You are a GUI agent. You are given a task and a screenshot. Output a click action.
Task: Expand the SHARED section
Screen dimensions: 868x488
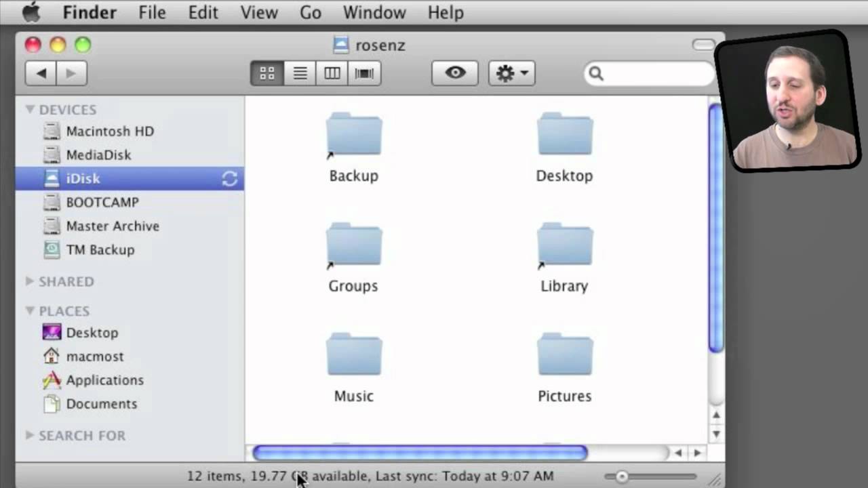pos(30,281)
